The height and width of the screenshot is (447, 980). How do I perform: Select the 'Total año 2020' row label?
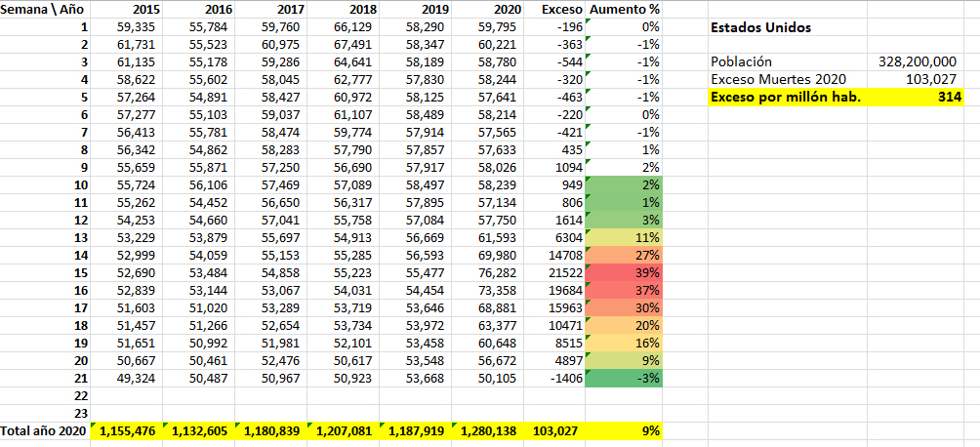[x=45, y=430]
